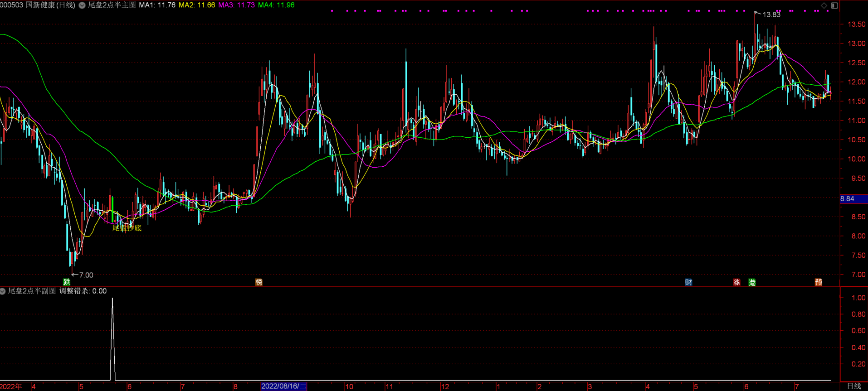This screenshot has height=391, width=868.
Task: Click the 7.00 low price annotation
Action: point(86,275)
